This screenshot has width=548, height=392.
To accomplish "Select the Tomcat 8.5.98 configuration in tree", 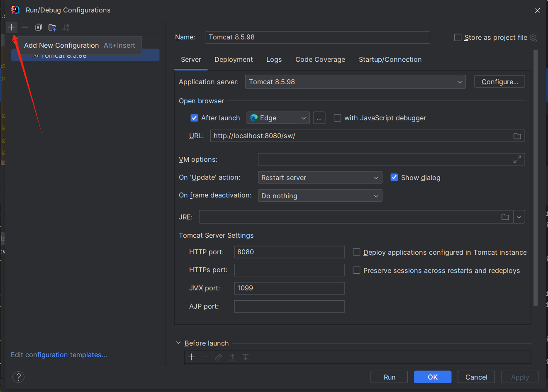I will click(85, 55).
